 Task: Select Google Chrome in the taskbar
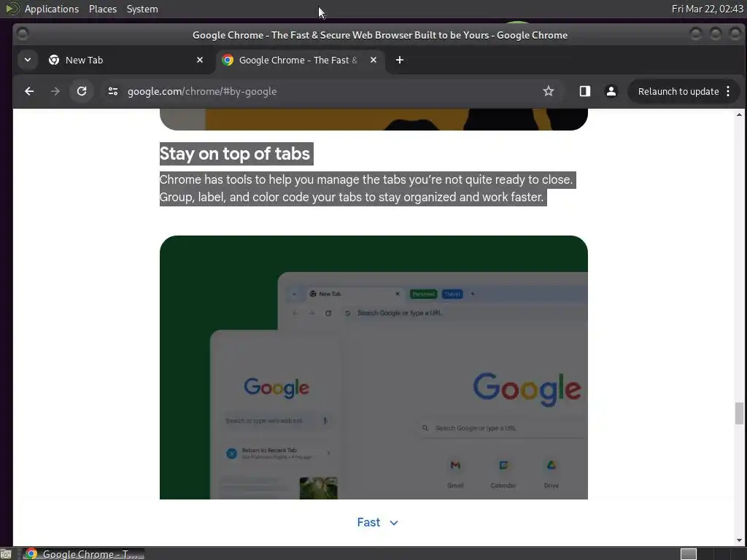[83, 554]
